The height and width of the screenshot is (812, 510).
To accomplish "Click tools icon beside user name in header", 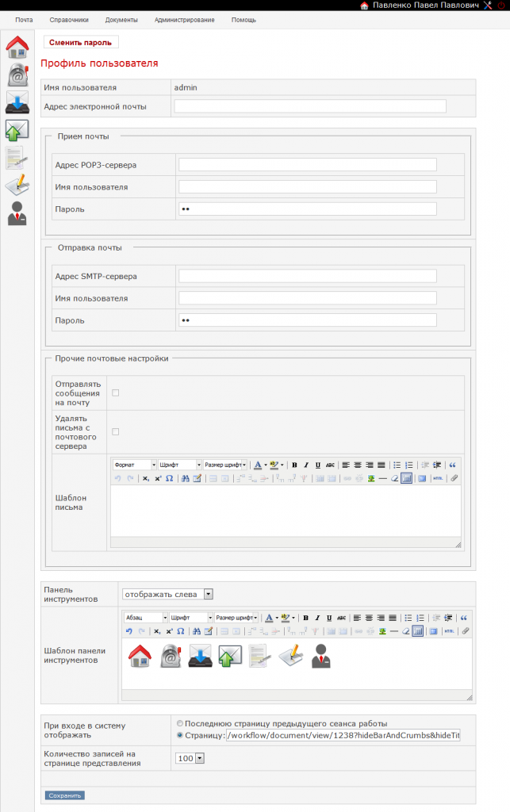I will pos(488,6).
